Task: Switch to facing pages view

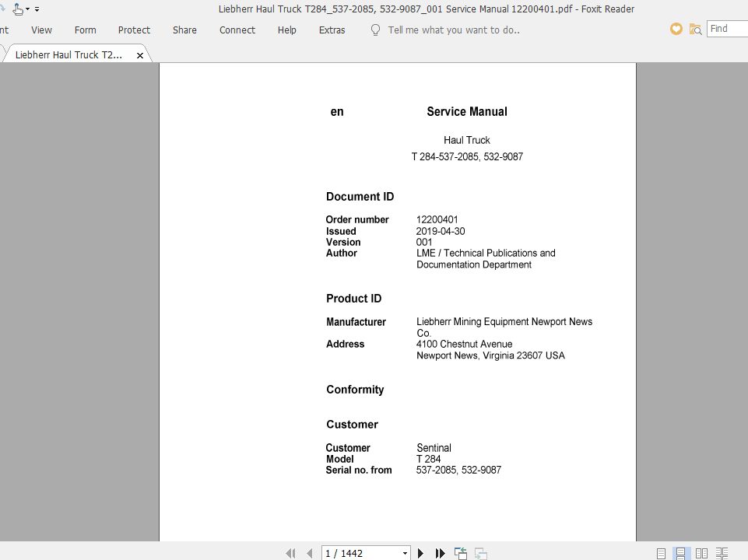Action: tap(701, 553)
